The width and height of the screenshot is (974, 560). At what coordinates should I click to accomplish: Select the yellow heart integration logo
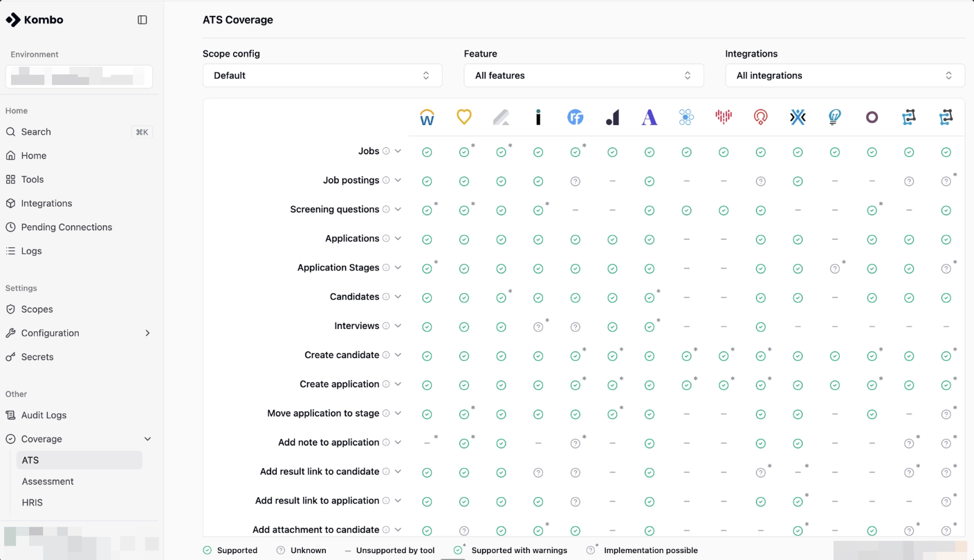[464, 118]
